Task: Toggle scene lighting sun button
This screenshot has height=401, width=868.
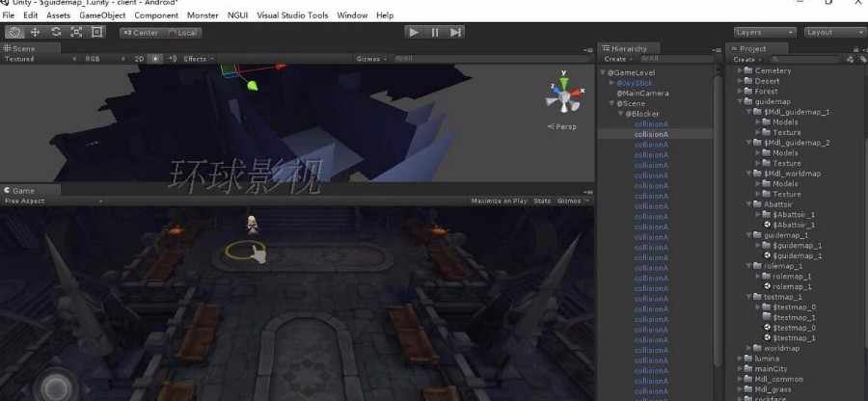Action: 156,59
